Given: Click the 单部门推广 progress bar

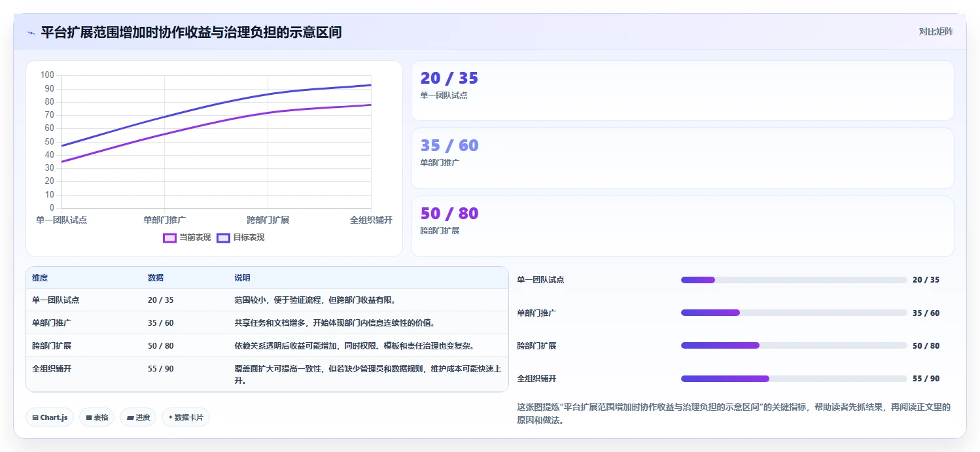Looking at the screenshot, I should tap(794, 313).
